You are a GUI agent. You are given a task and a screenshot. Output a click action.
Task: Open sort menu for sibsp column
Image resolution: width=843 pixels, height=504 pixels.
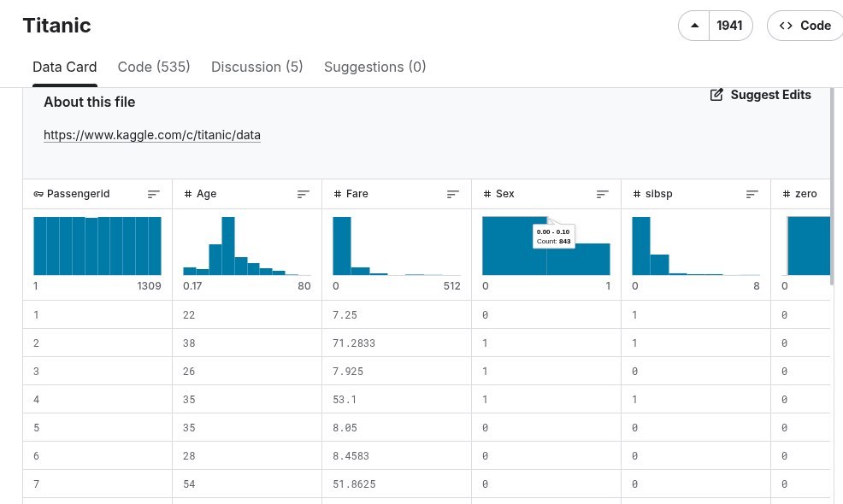point(752,194)
